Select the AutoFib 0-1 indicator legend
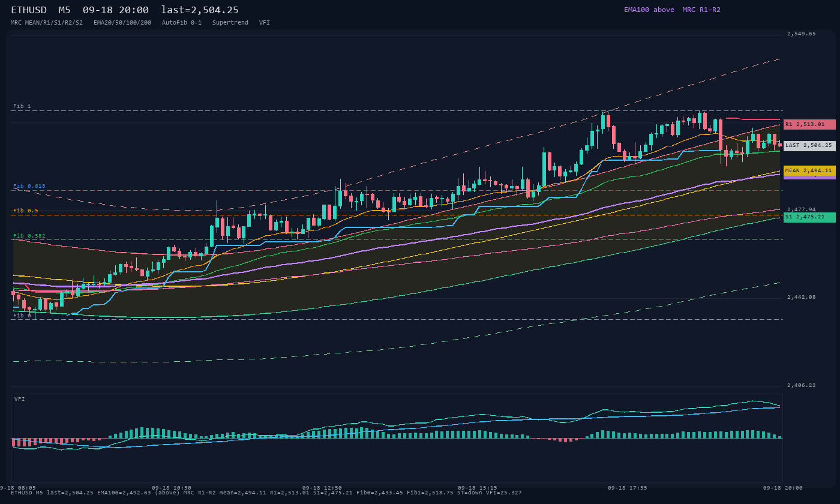Viewport: 840px width, 504px height. point(182,22)
